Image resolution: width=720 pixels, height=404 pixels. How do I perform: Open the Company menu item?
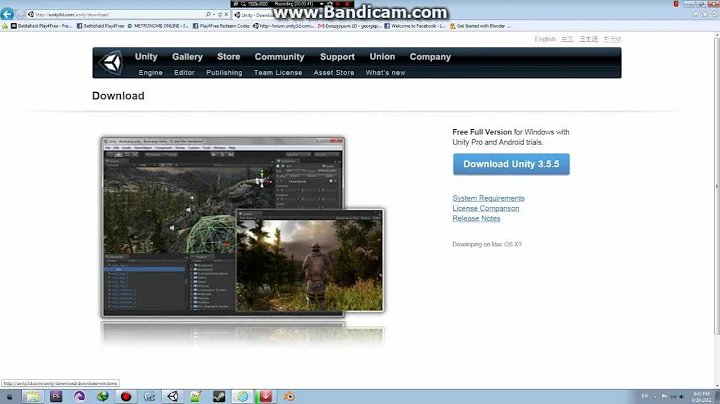click(x=430, y=57)
